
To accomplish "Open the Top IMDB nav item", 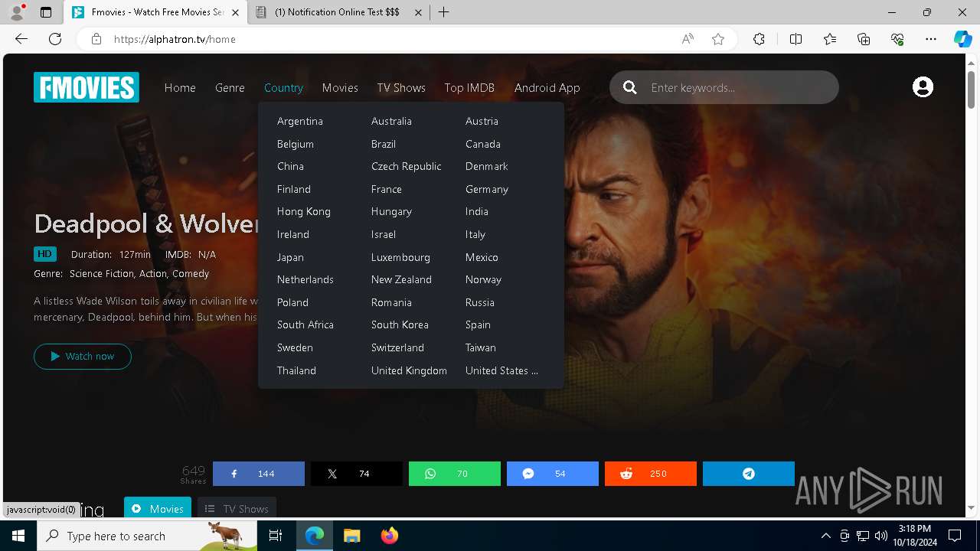I will tap(469, 88).
